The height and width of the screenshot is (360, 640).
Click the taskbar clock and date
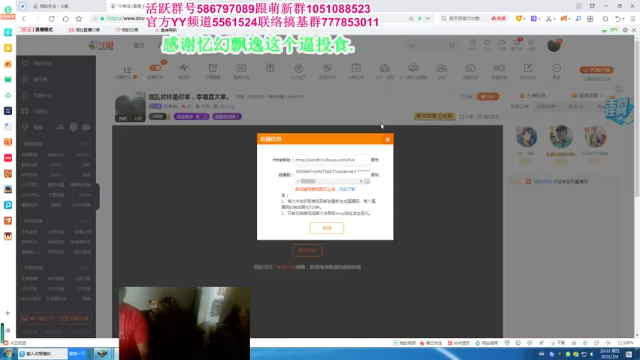[x=609, y=353]
